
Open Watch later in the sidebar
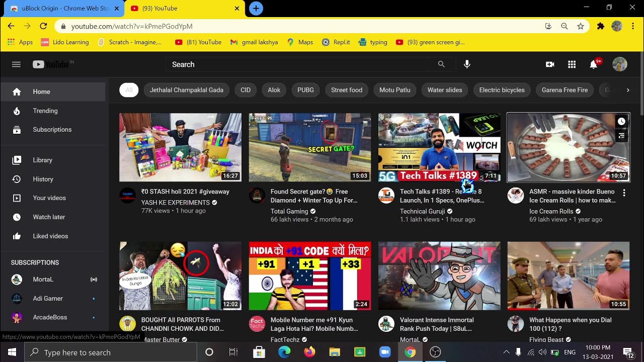click(x=53, y=217)
